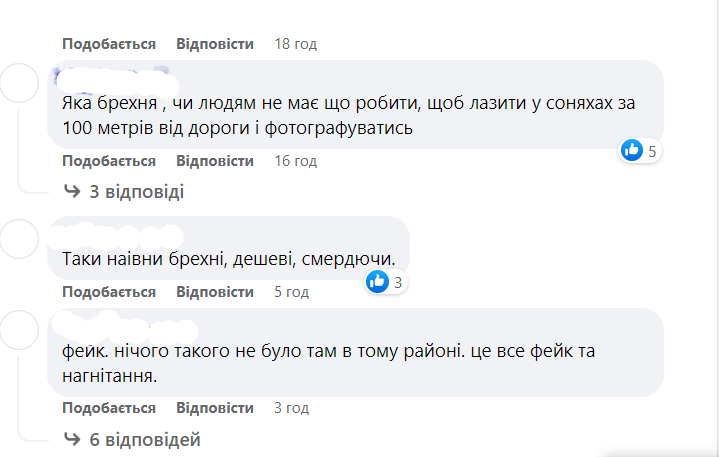Image resolution: width=719 pixels, height=457 pixels.
Task: Open the "18 год" timestamp link
Action: point(295,44)
